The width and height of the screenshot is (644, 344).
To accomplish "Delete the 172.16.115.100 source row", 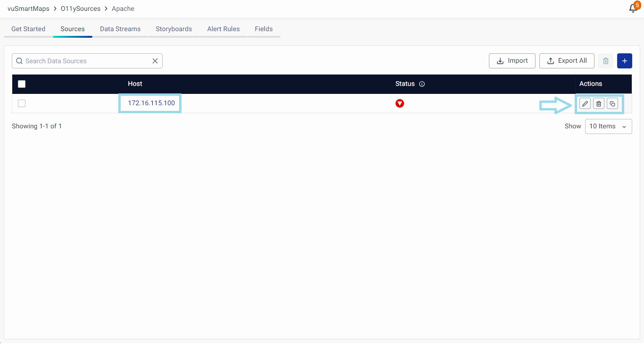I will [x=598, y=104].
